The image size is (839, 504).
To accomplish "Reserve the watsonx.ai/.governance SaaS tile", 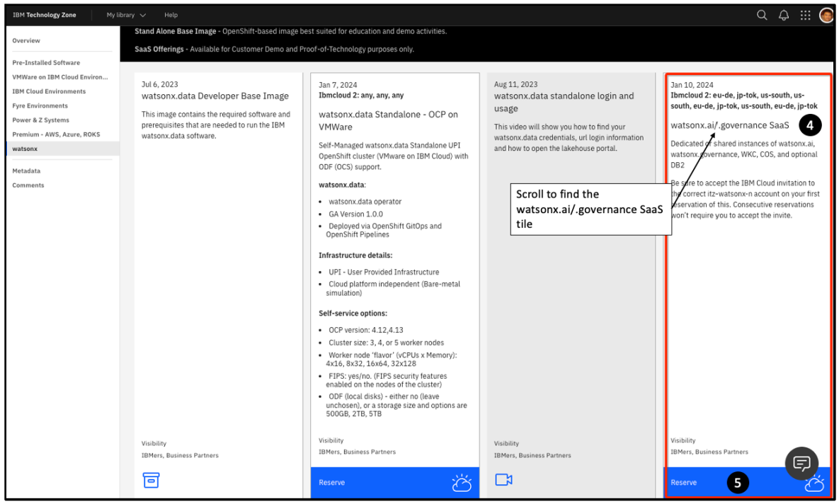I will [x=747, y=483].
